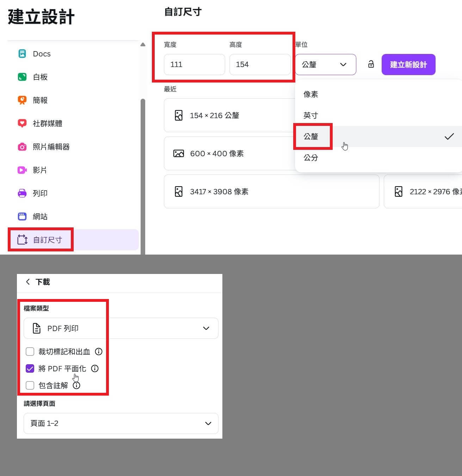Open the 簡報 presentation icon
This screenshot has width=462, height=476.
click(x=22, y=100)
